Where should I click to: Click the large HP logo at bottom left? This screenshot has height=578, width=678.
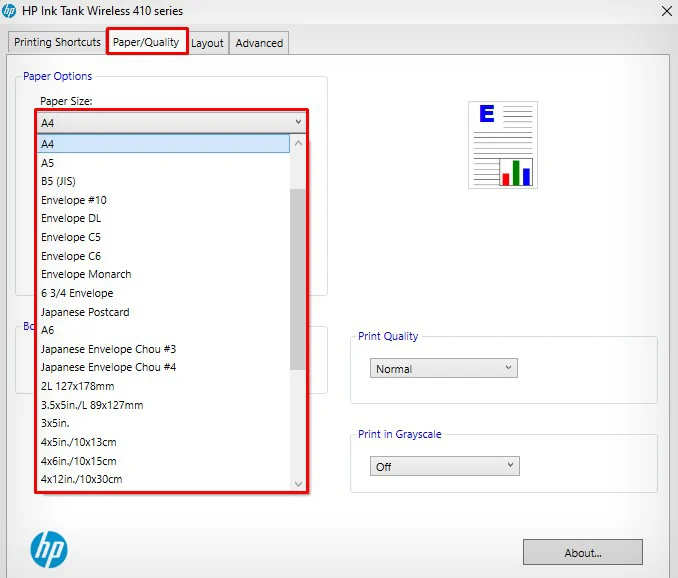[49, 549]
